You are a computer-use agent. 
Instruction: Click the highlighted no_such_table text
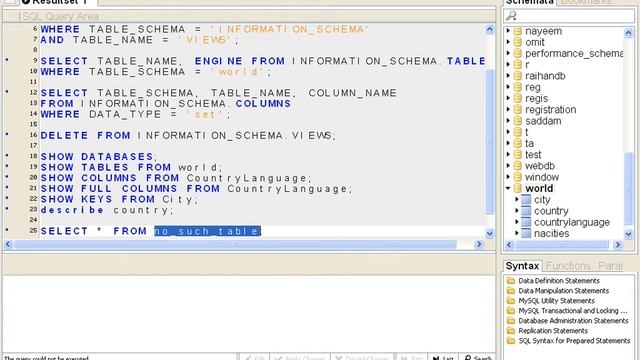point(207,231)
